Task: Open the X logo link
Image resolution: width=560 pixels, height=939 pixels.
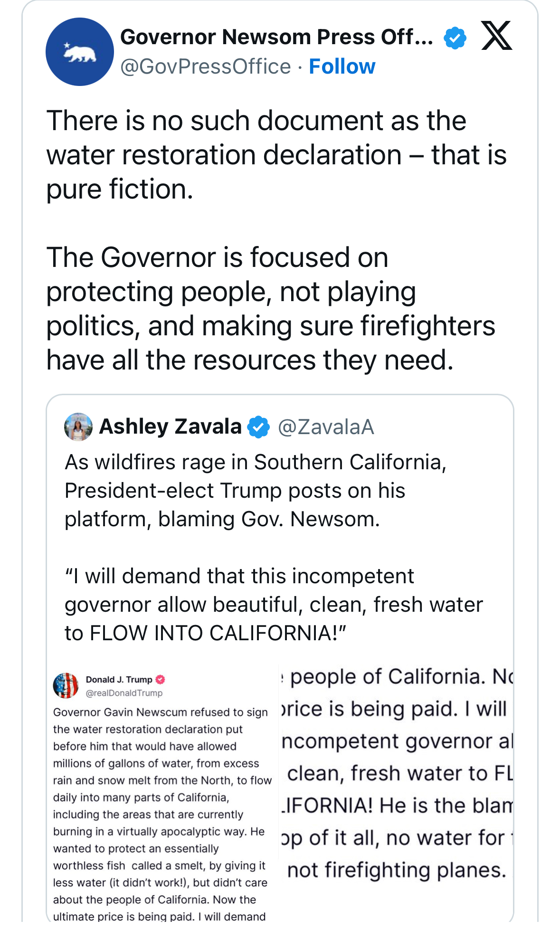Action: pos(496,36)
